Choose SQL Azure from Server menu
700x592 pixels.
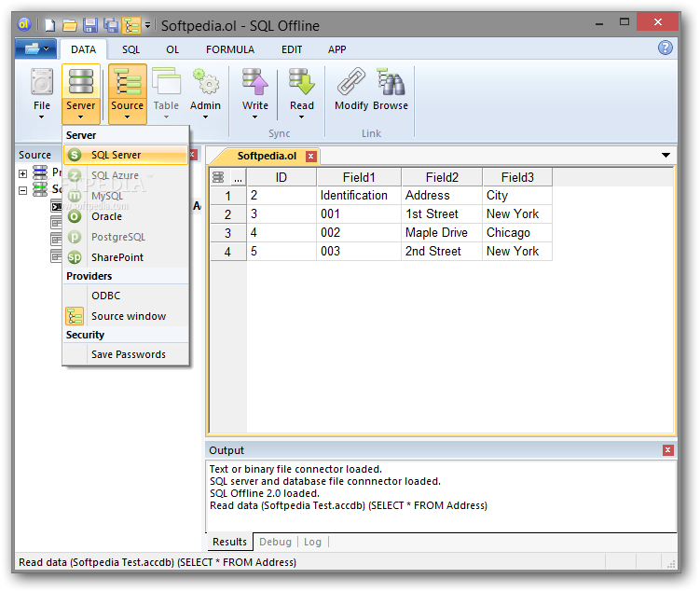tap(126, 175)
